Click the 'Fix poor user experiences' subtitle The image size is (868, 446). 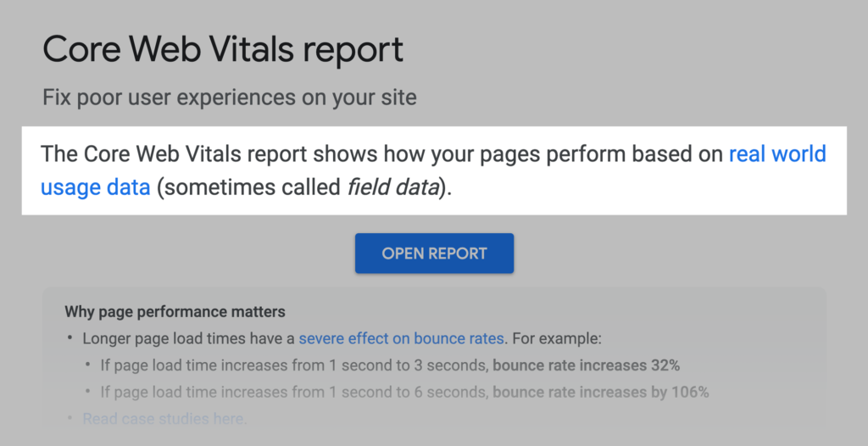coord(229,98)
